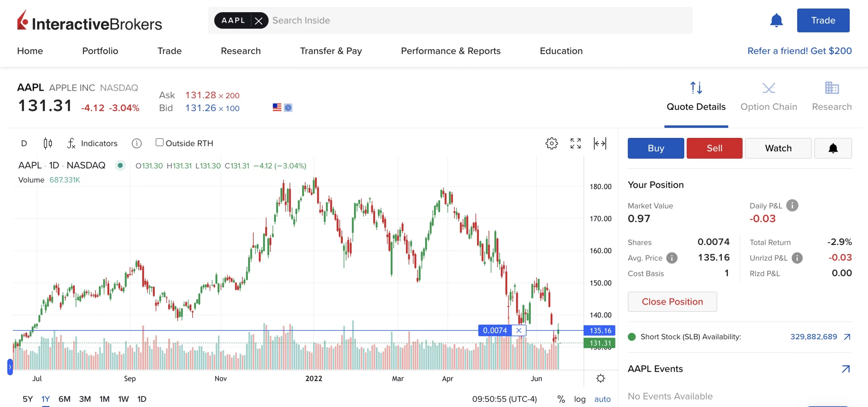Viewport: 868px width, 407px height.
Task: Click the Ask price 131.28
Action: pos(201,95)
